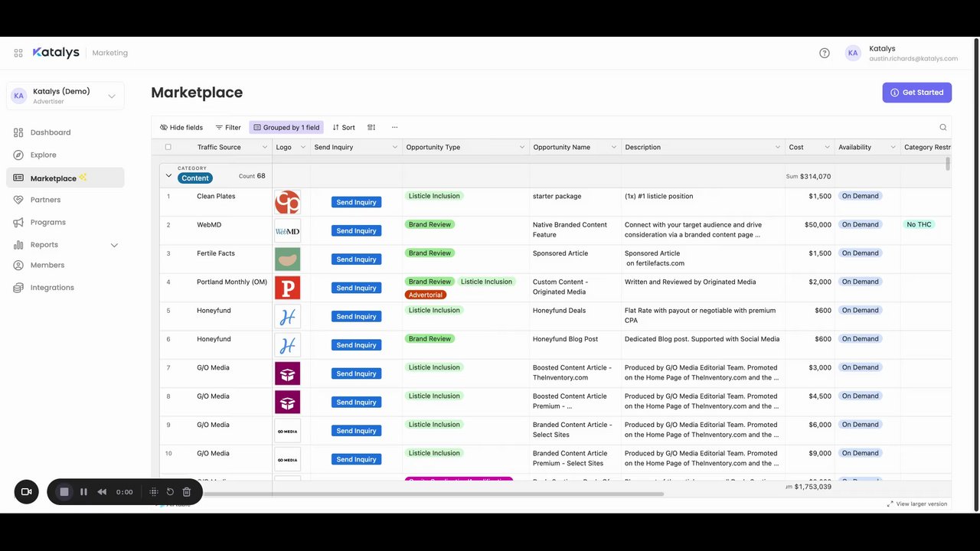This screenshot has width=980, height=551.
Task: Click Send Inquiry for WebMD
Action: [356, 230]
